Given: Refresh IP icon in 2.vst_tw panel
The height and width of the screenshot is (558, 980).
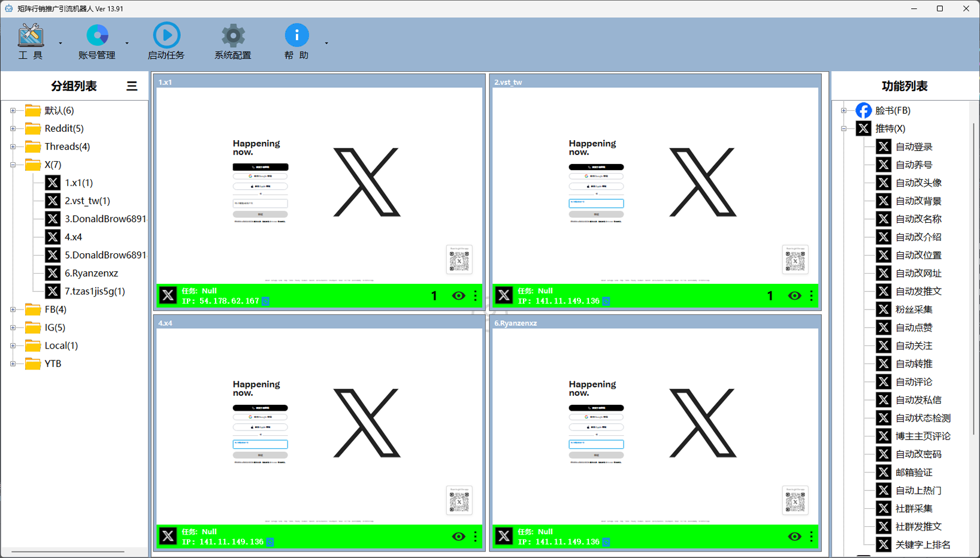Looking at the screenshot, I should [606, 301].
